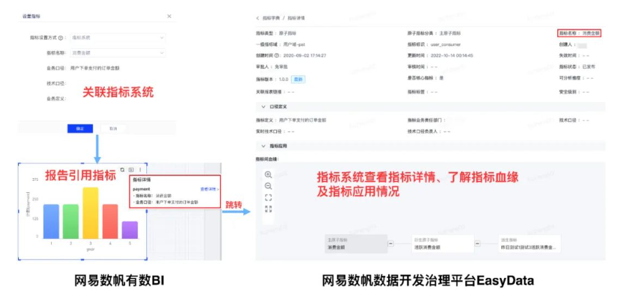
Task: Open the 指标设置方式 dropdown
Action: tap(117, 38)
